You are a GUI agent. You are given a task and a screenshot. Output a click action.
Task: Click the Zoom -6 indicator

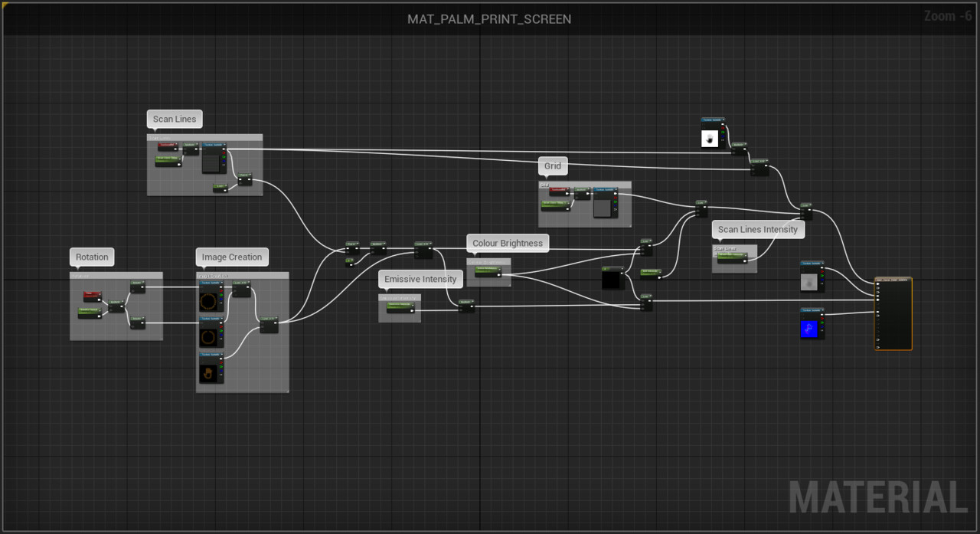[x=948, y=16]
